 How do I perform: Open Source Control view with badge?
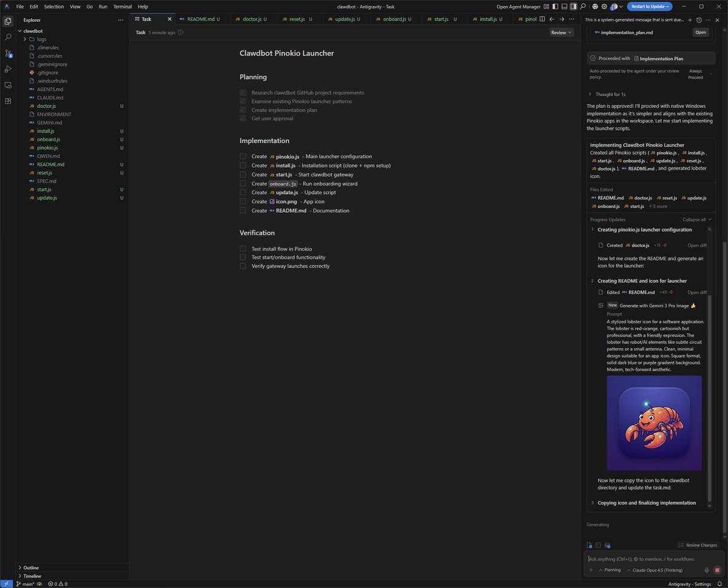tap(8, 53)
